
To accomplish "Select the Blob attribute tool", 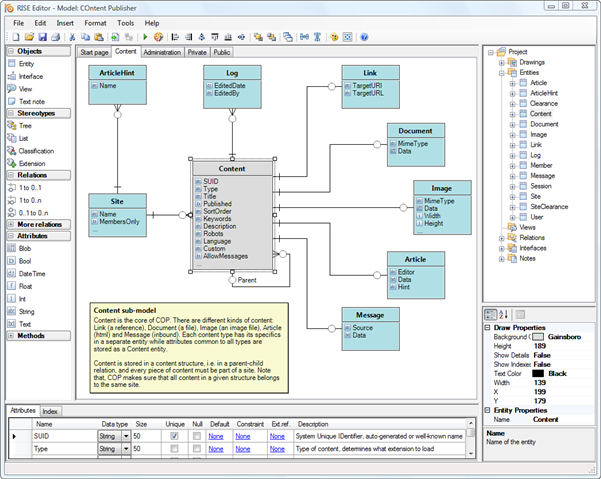I will tap(25, 248).
